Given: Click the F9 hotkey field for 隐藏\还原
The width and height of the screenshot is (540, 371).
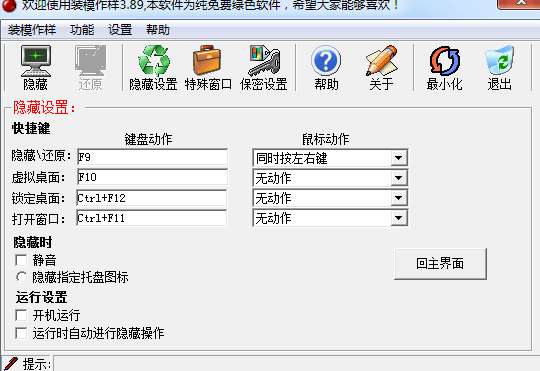Looking at the screenshot, I should (x=152, y=157).
